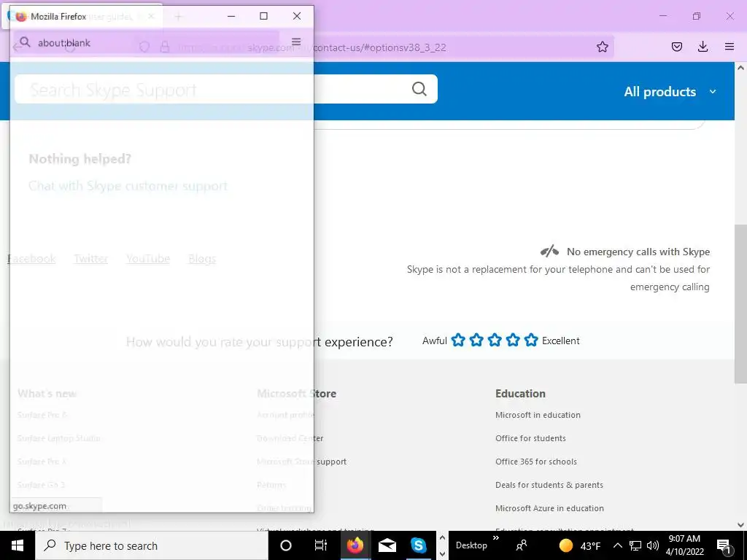The width and height of the screenshot is (747, 560).
Task: Click the search magnifier icon beside about:blank
Action: (26, 42)
